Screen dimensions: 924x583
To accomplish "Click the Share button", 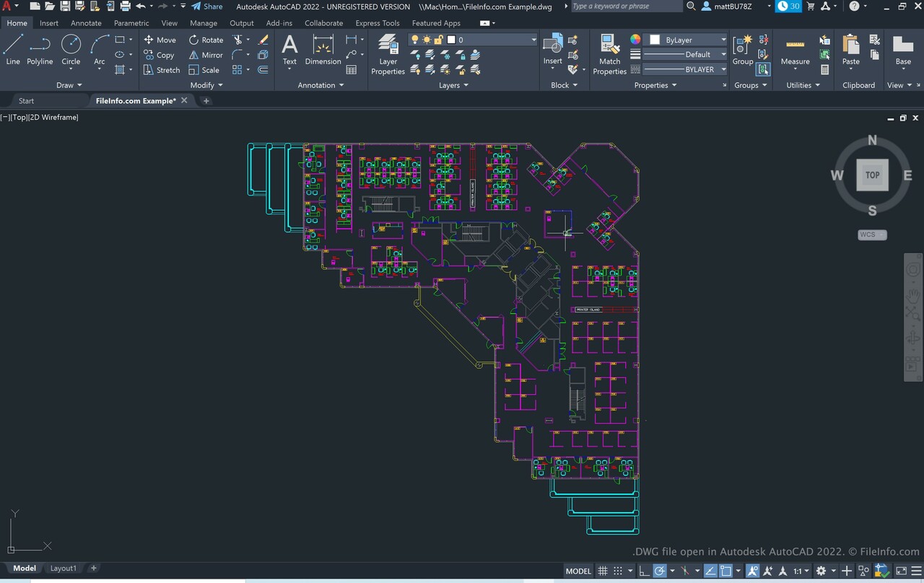I will click(x=207, y=6).
